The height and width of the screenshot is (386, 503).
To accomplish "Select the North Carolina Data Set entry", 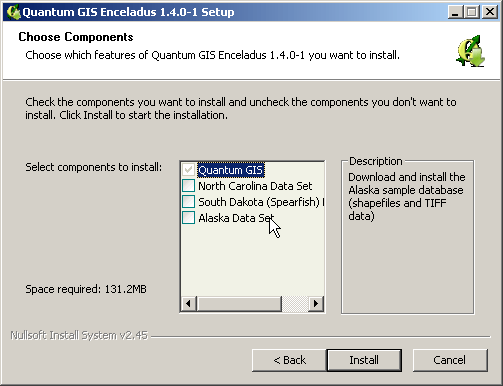I will (x=255, y=186).
